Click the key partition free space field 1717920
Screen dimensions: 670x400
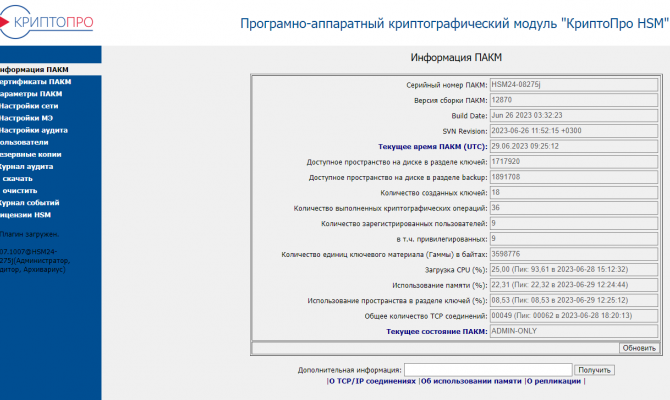click(x=574, y=162)
